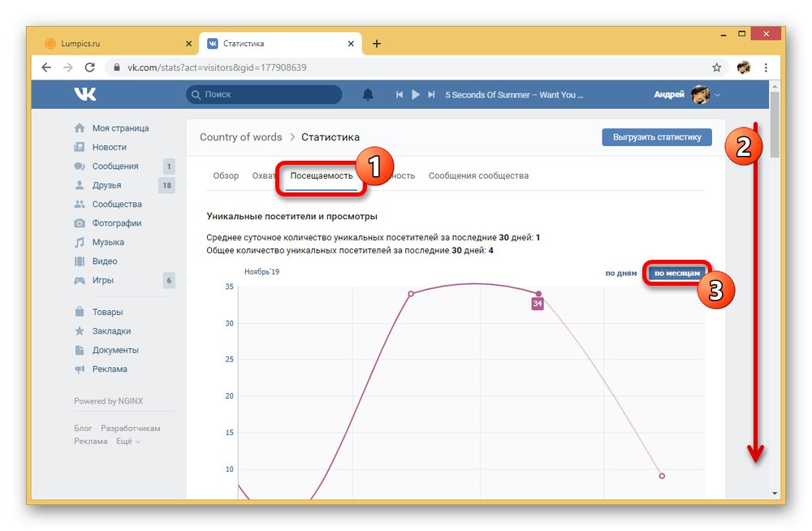
Task: Click the megaphone icon next to Реклама
Action: point(80,369)
